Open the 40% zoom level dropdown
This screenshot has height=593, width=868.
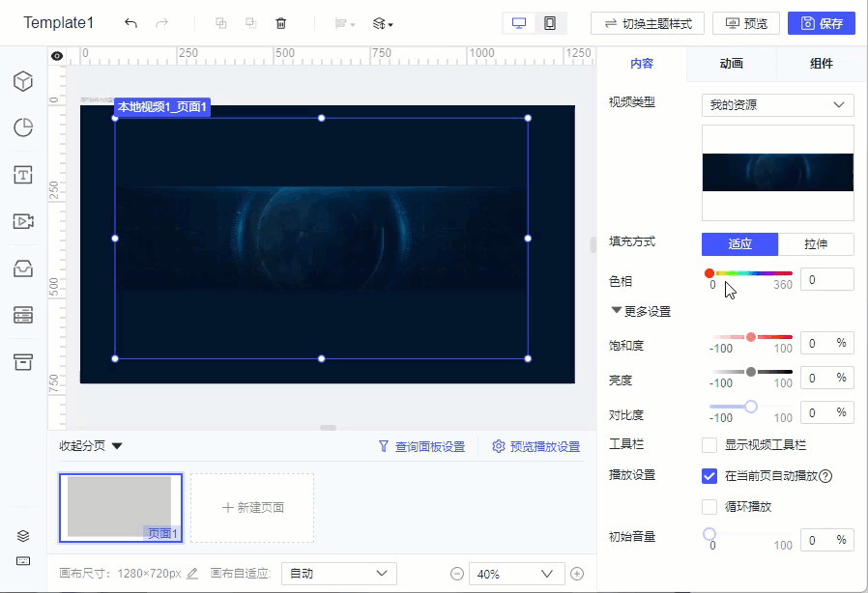[x=516, y=574]
